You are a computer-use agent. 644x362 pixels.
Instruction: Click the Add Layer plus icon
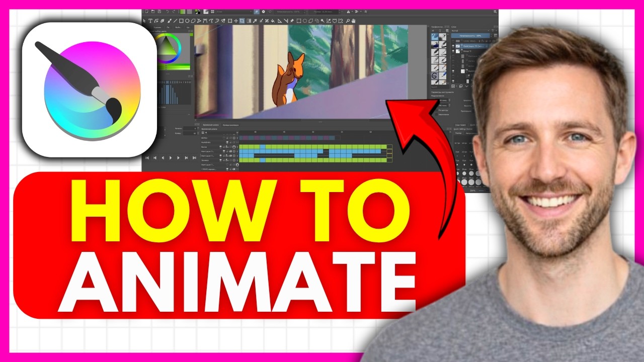coord(453,86)
